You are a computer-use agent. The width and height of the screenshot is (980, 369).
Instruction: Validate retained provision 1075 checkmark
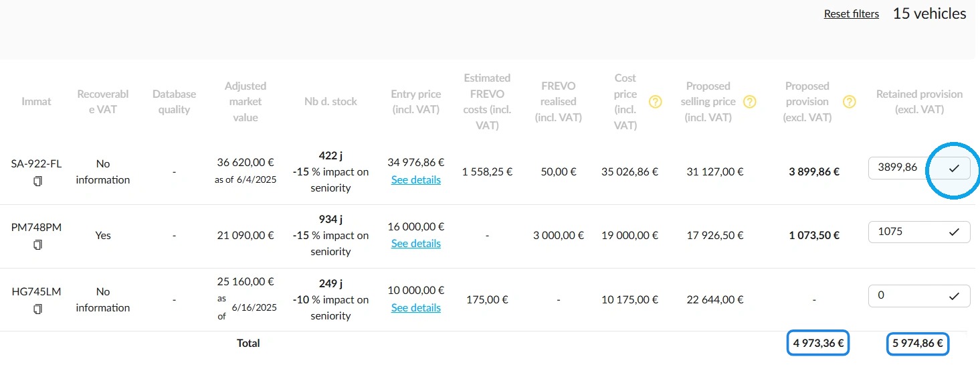[x=954, y=232]
